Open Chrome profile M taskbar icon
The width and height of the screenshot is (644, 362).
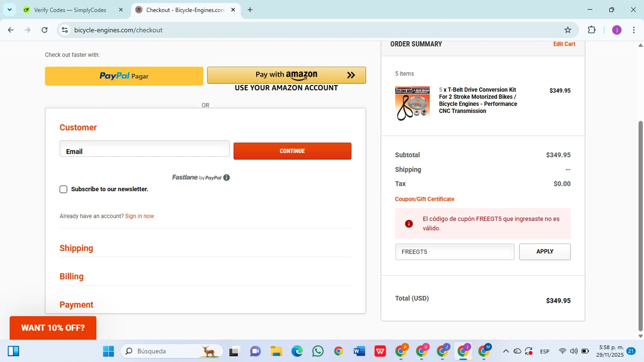(484, 351)
